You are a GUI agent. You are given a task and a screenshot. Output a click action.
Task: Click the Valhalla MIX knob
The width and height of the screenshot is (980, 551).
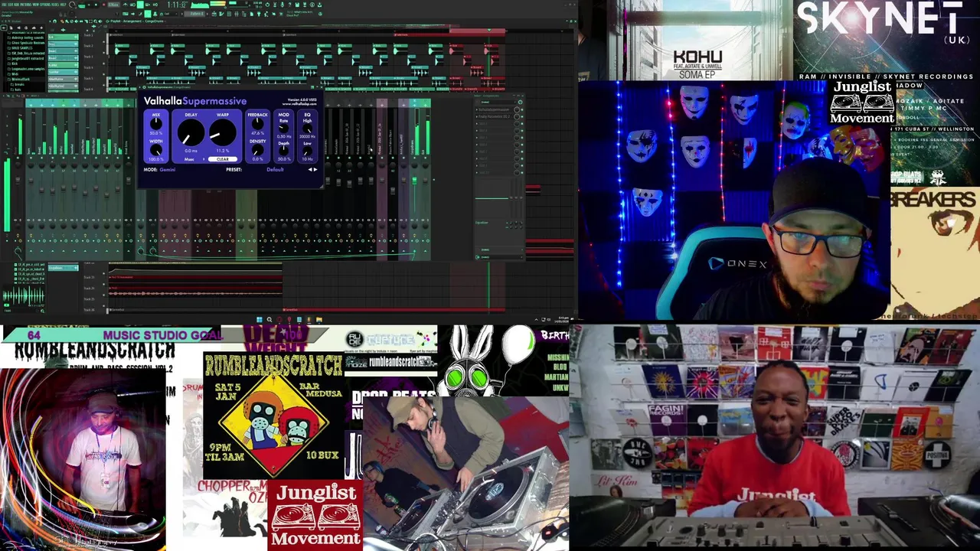[156, 124]
